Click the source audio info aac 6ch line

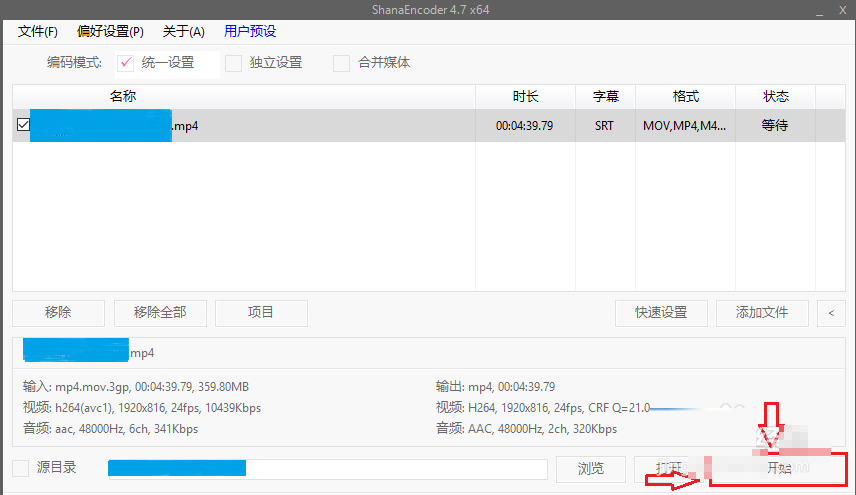pos(110,429)
